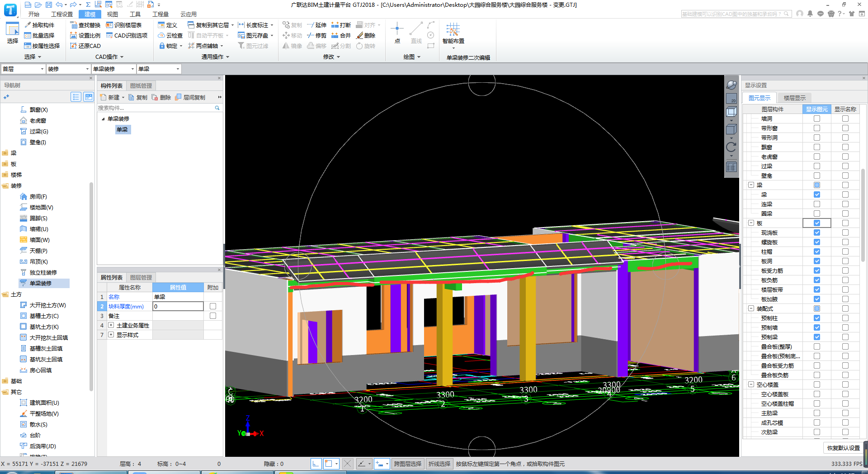Open the 开始 ribbon tab
Image resolution: width=868 pixels, height=474 pixels.
click(34, 14)
